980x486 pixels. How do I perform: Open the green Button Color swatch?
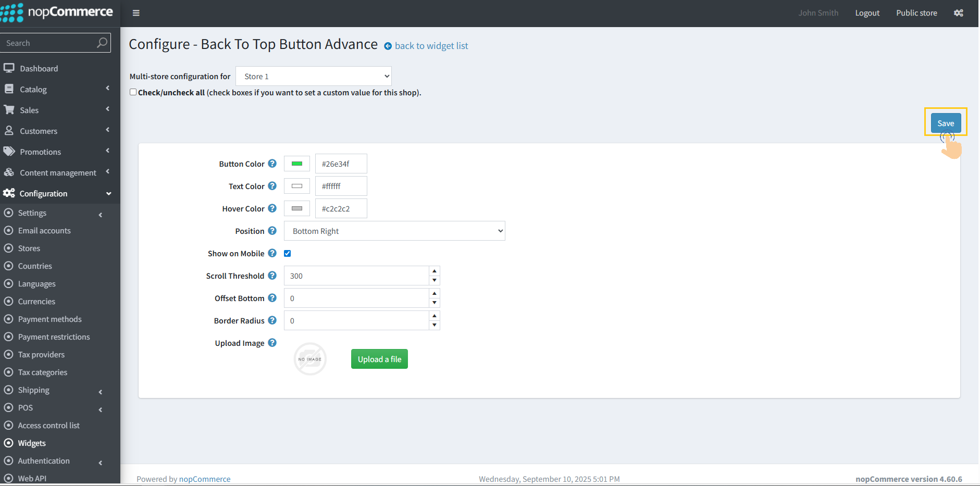point(297,164)
